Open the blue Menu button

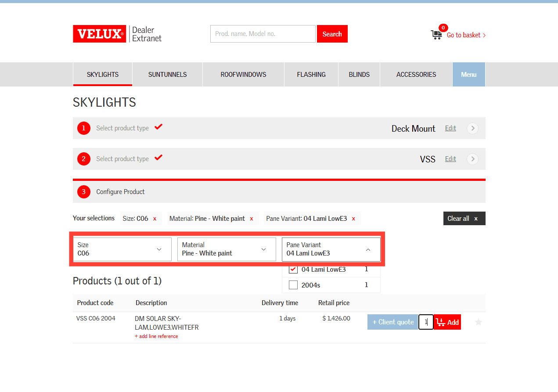point(469,75)
